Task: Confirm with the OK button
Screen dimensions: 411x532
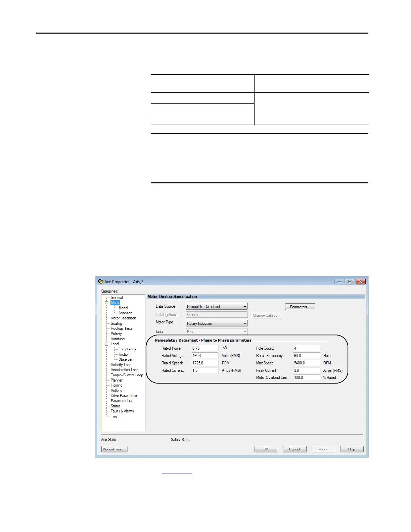Action: tap(266, 449)
